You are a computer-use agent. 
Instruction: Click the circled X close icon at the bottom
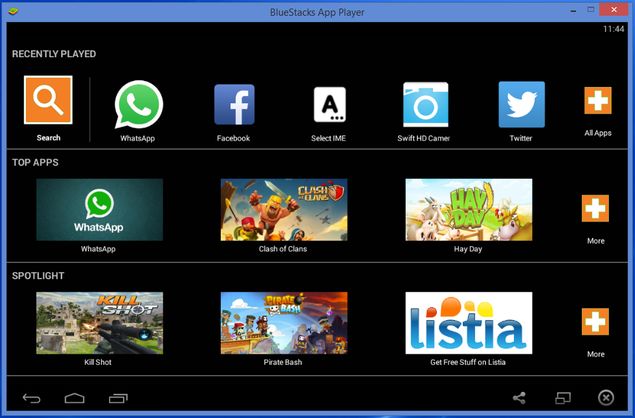[x=606, y=398]
